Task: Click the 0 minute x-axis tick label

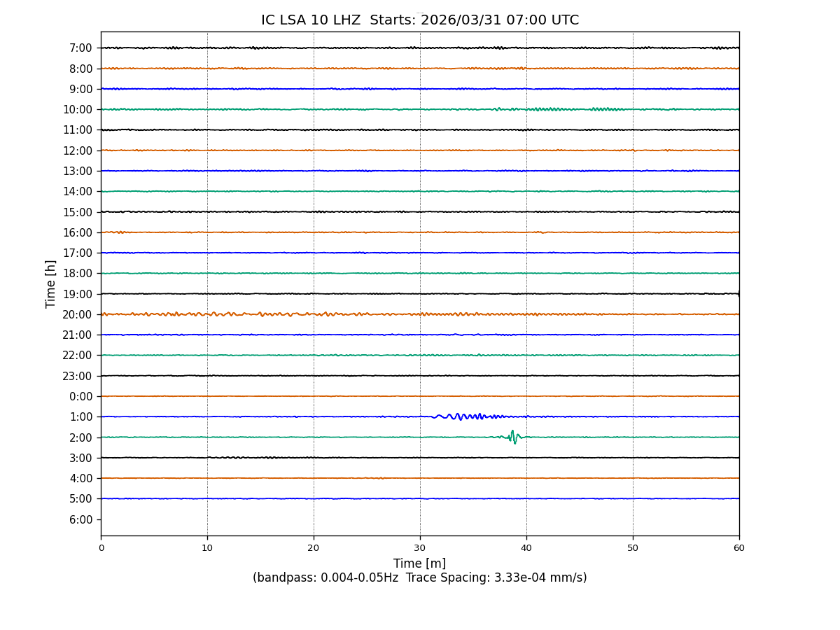Action: click(x=101, y=548)
